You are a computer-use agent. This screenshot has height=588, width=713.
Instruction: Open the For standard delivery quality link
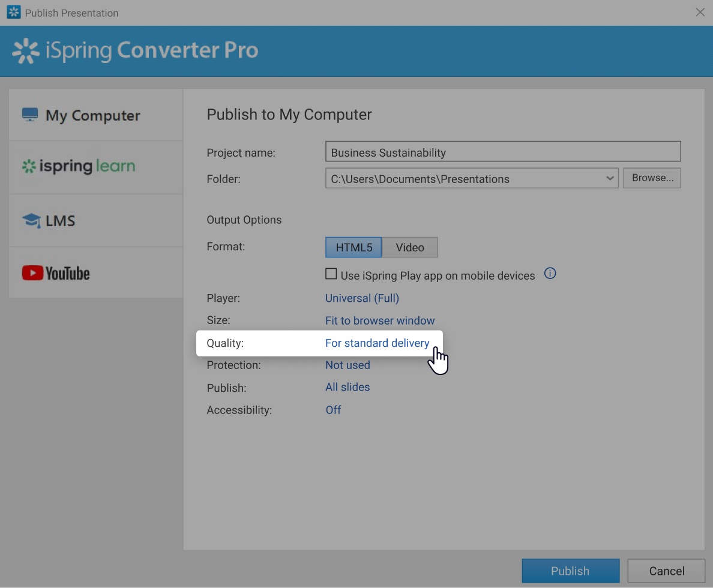[x=377, y=343]
